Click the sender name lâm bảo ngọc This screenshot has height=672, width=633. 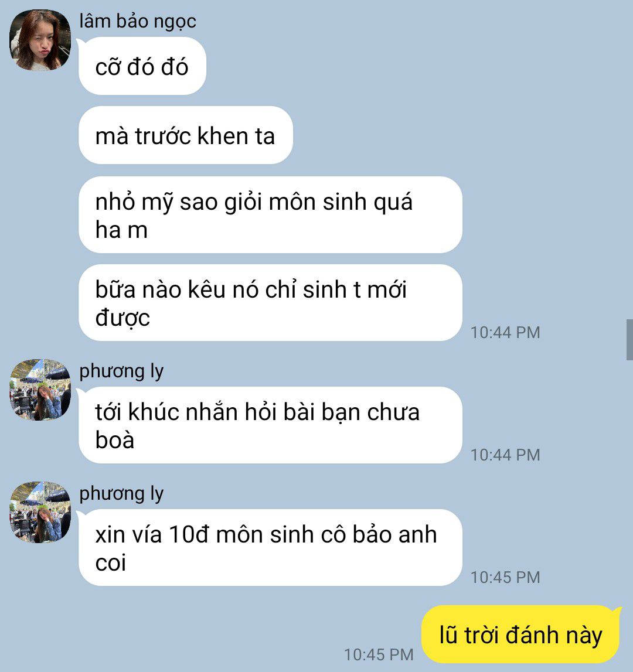[x=138, y=22]
